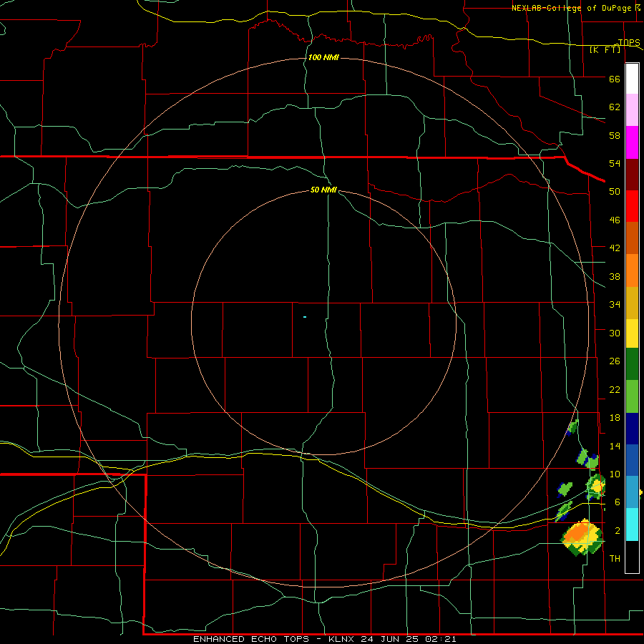The image size is (644, 644).
Task: Click the legend value 58
Action: click(x=615, y=135)
